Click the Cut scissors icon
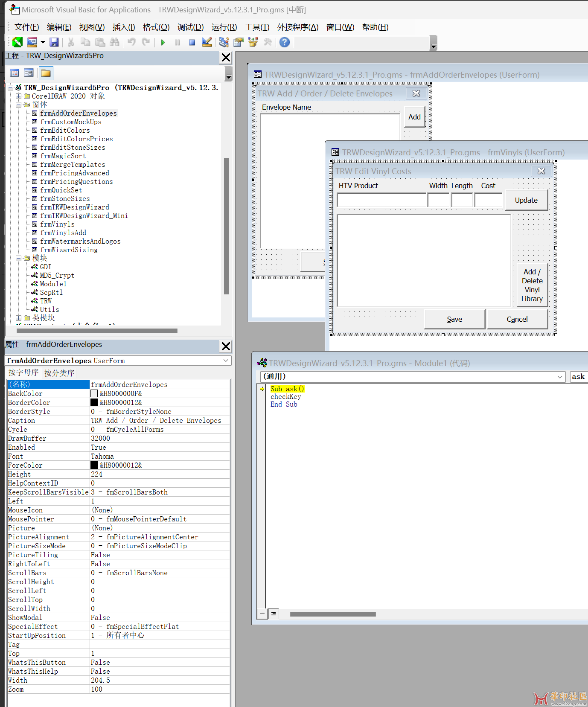This screenshot has width=588, height=707. pos(71,42)
